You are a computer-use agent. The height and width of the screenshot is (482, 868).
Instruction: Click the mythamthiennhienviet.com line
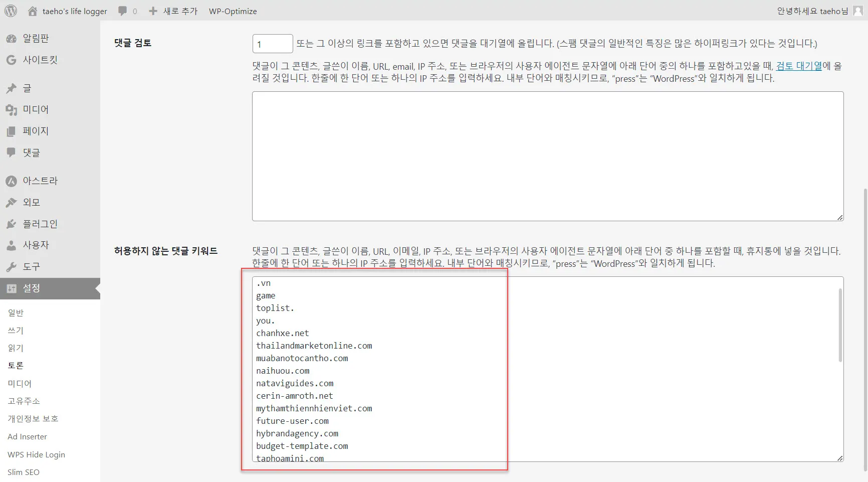point(314,409)
